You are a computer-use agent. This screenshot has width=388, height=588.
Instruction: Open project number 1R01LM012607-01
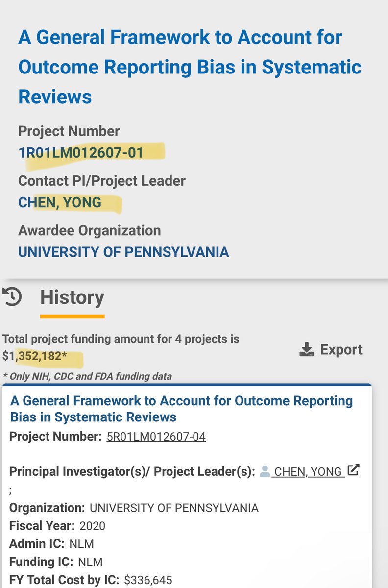point(81,153)
